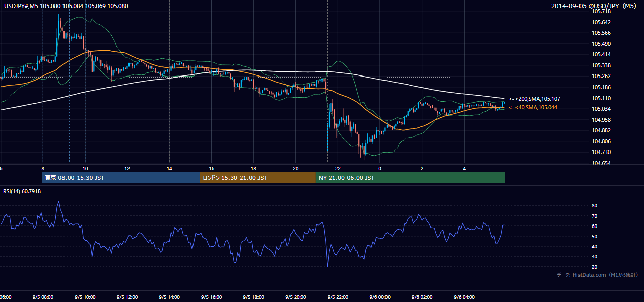Click hour 22 tick on price chart axis

coord(338,168)
